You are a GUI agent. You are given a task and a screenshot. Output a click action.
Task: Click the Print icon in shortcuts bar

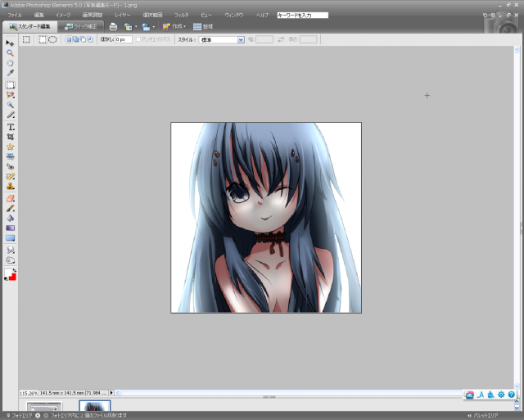click(x=113, y=27)
